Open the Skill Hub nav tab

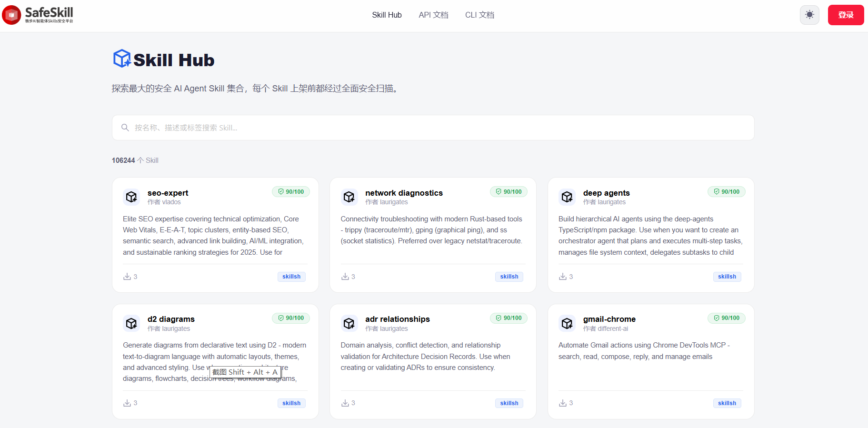[387, 15]
